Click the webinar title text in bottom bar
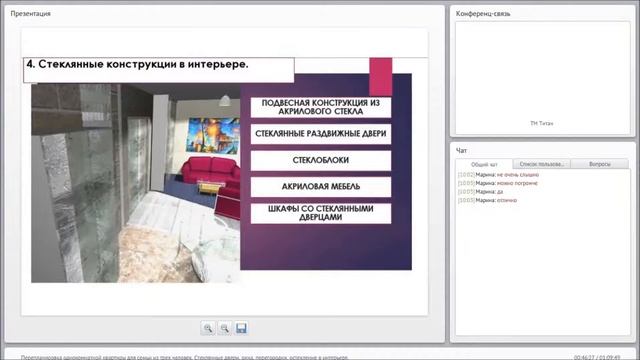Screen dimensions: 640x360 point(184,358)
